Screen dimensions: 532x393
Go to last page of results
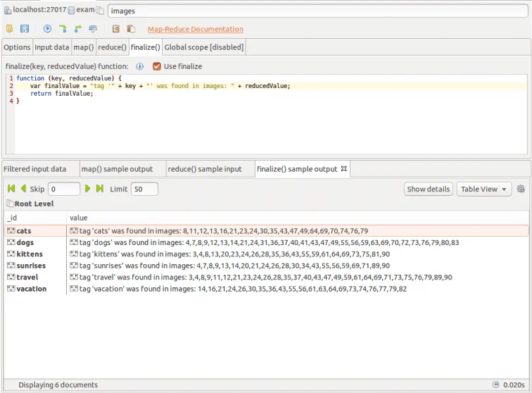pos(100,189)
